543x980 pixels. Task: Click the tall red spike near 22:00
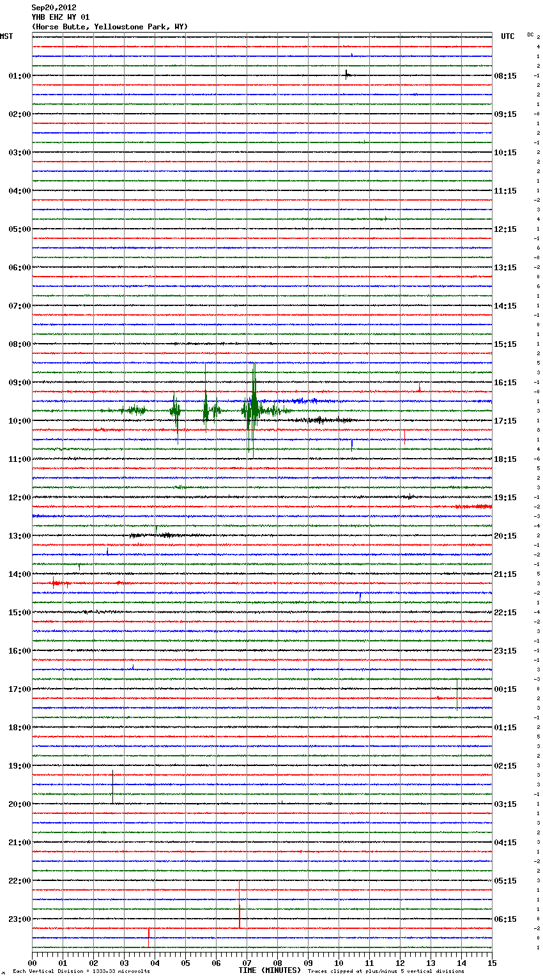[240, 904]
